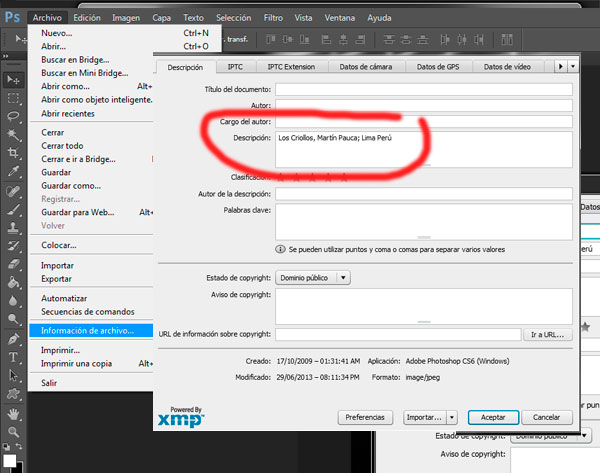Select the Zoom tool in the toolbox
The image size is (600, 473).
pyautogui.click(x=13, y=432)
